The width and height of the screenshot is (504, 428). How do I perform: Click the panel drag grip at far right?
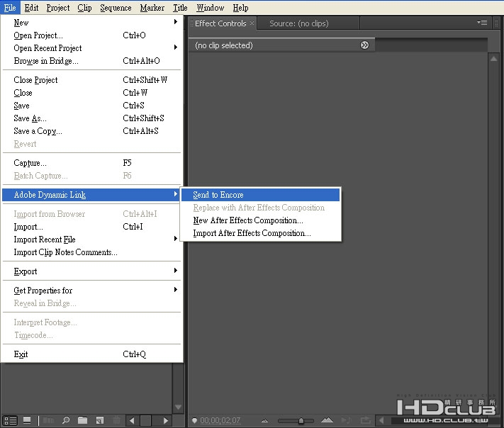[496, 23]
